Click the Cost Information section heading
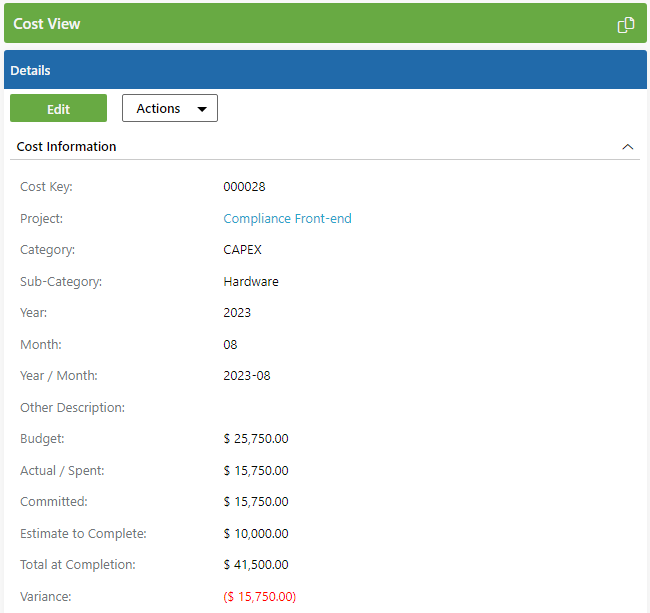The width and height of the screenshot is (650, 613). pos(66,146)
